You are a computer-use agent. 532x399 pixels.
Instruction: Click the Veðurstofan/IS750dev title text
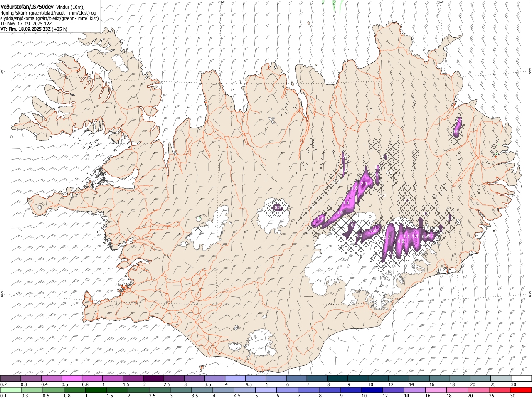(x=27, y=7)
